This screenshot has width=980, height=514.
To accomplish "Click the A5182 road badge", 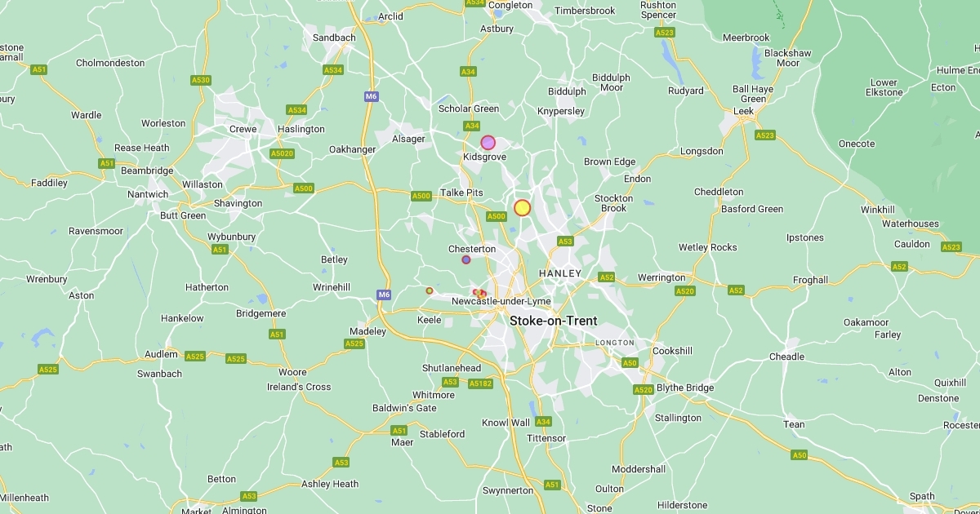I will (x=480, y=383).
